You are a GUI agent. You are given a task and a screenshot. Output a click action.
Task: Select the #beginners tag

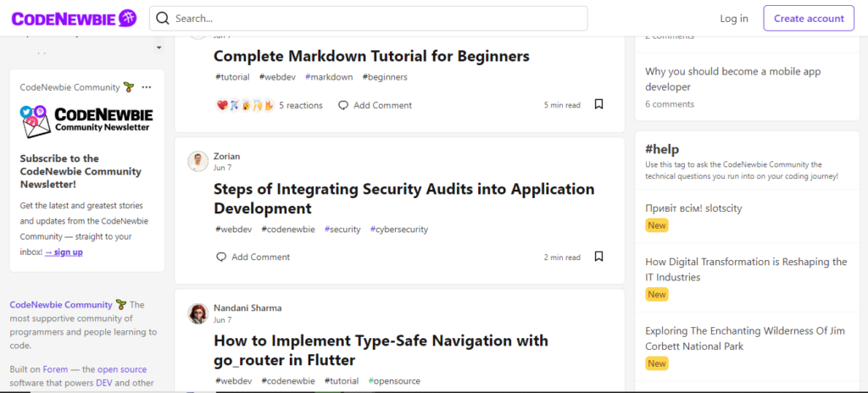[385, 77]
